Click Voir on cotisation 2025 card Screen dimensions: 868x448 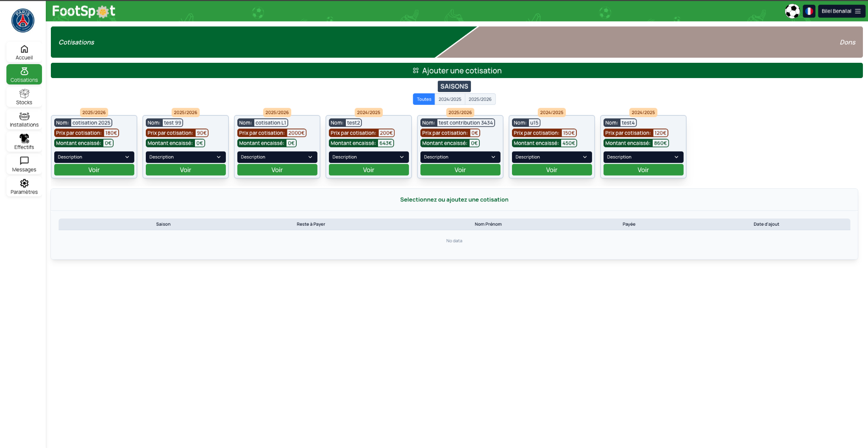point(94,170)
